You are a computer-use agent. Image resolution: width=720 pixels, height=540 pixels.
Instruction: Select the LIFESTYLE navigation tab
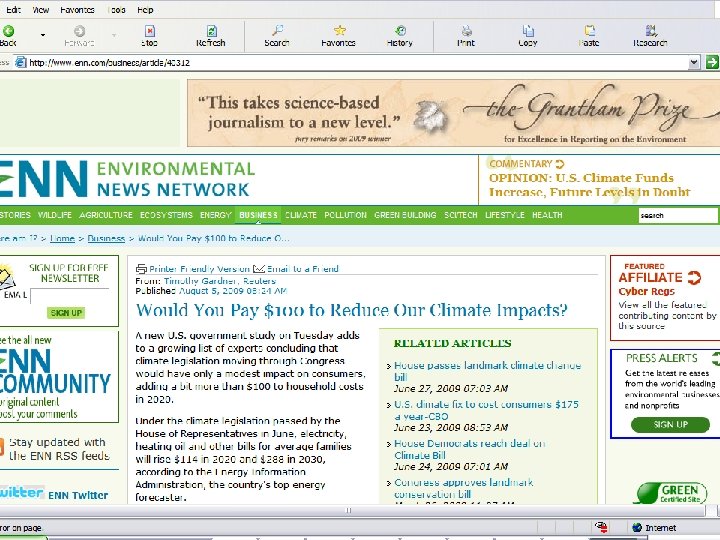[505, 215]
